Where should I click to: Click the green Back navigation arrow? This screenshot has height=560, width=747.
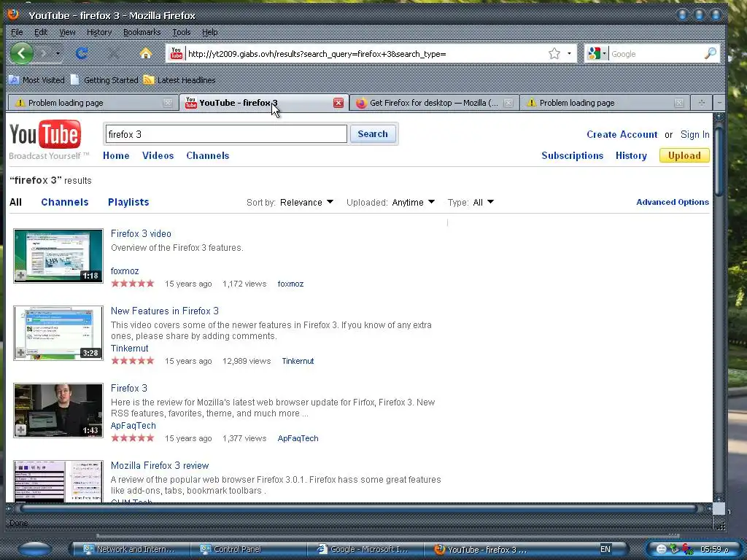tap(21, 52)
